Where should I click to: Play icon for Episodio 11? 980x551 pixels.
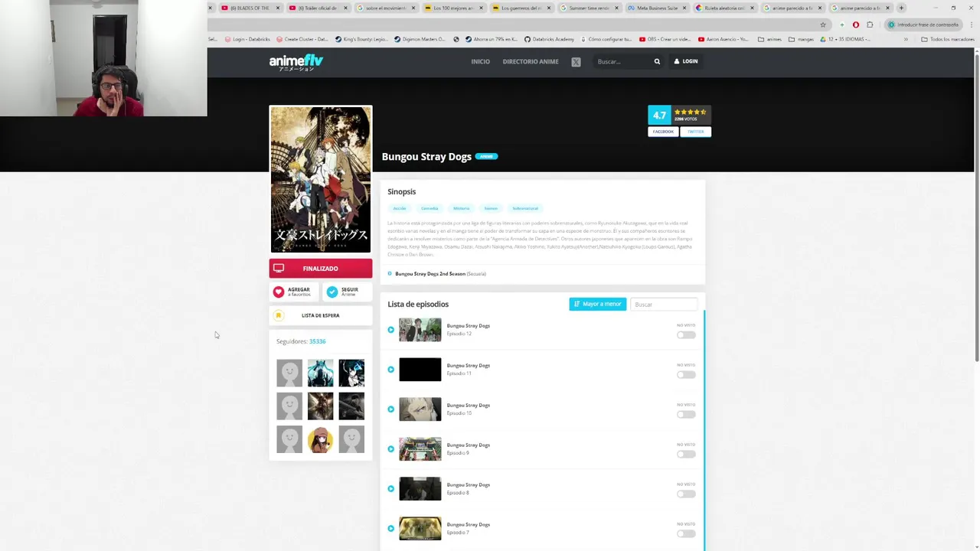pos(390,370)
